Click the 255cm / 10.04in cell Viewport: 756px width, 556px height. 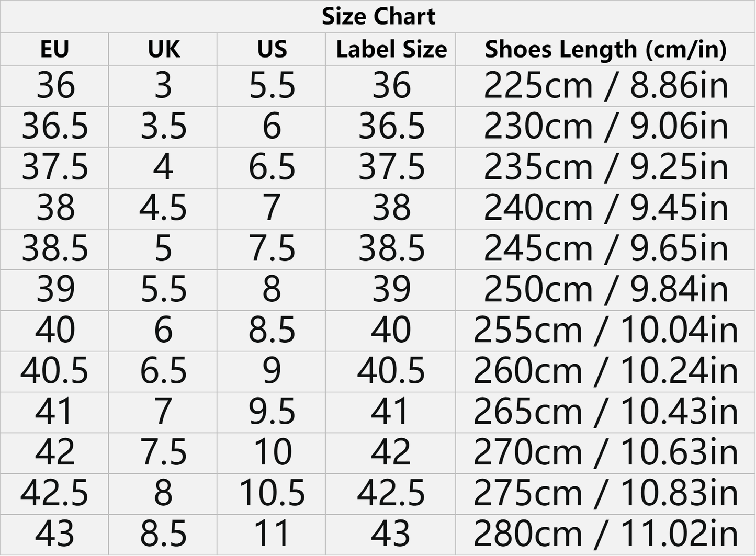[605, 331]
